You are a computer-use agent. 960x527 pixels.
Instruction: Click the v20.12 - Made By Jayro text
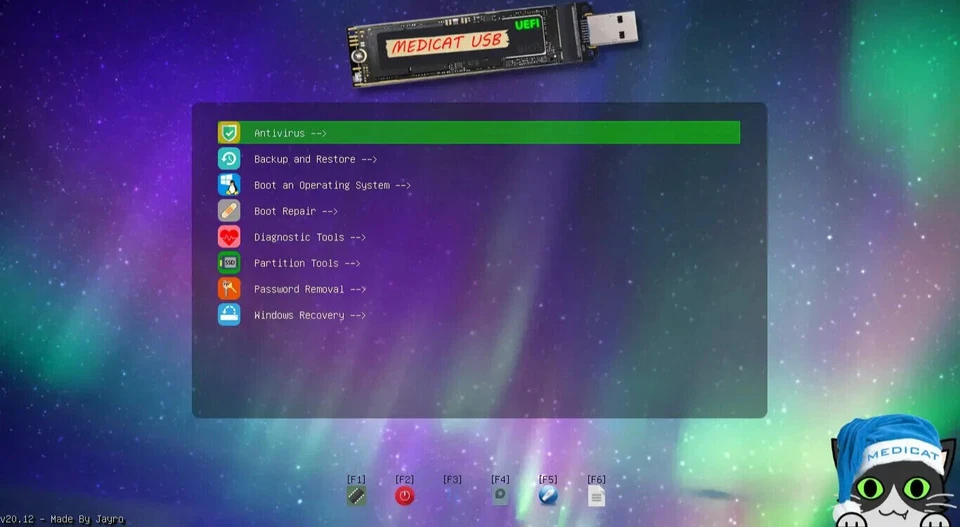[x=62, y=519]
